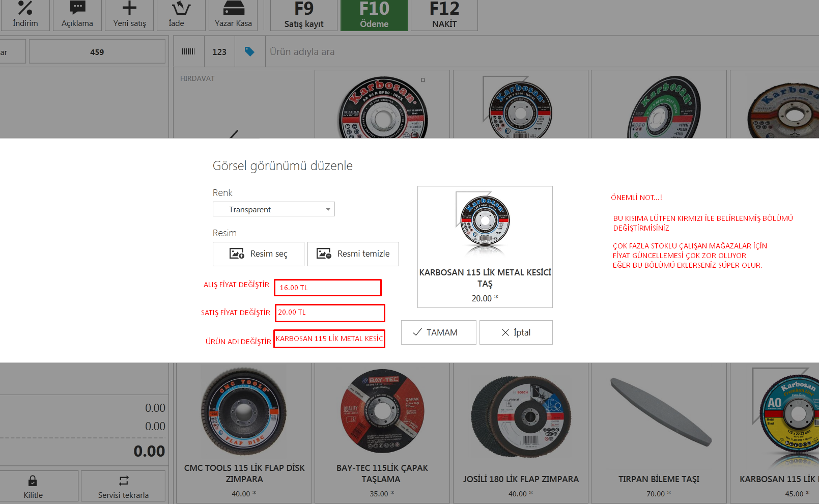Clear image with Resmi temizle

(x=353, y=254)
